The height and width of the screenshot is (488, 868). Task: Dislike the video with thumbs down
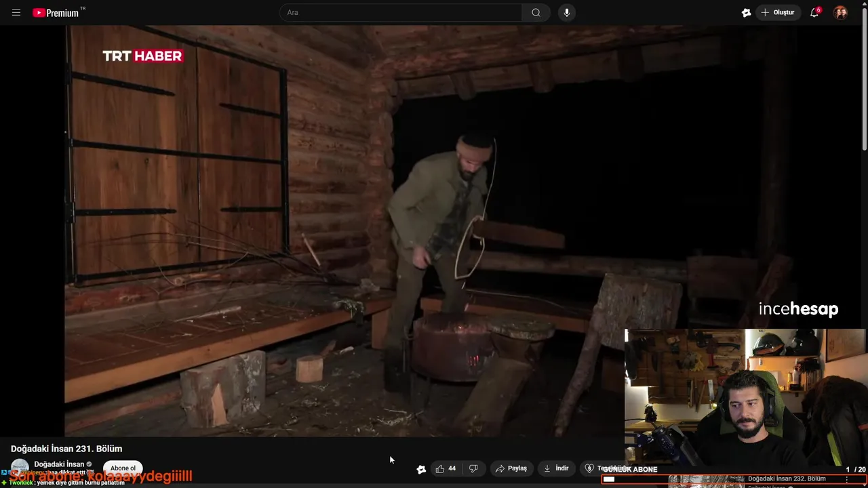(x=473, y=468)
